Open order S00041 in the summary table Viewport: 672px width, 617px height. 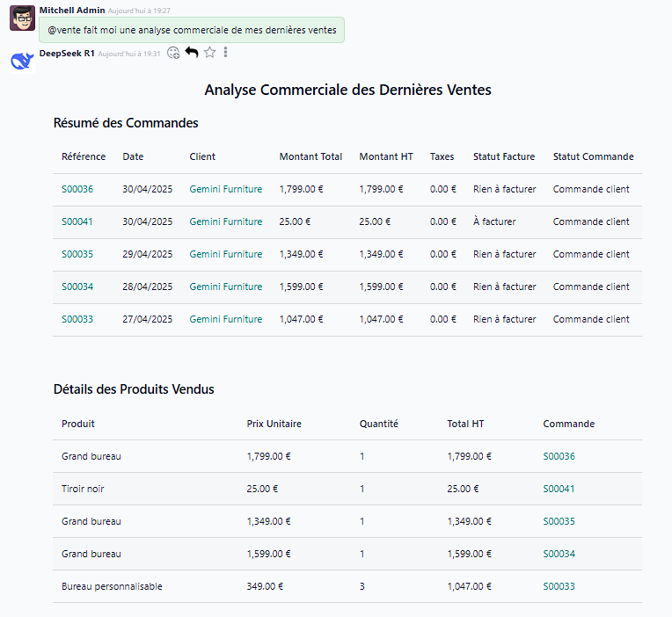coord(77,221)
